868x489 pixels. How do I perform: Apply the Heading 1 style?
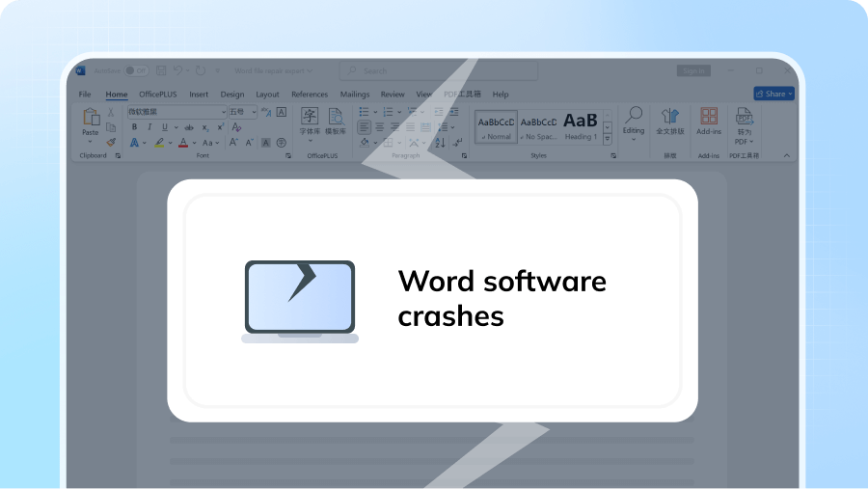tap(581, 127)
